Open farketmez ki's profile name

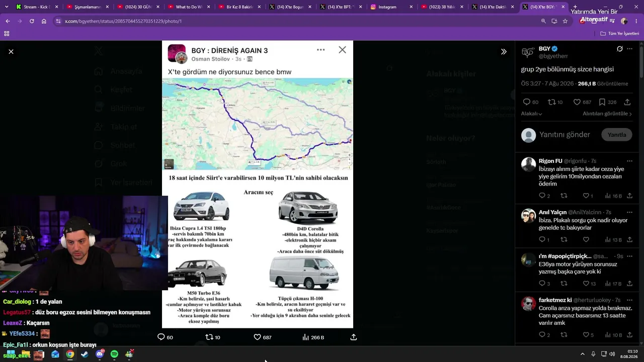555,300
